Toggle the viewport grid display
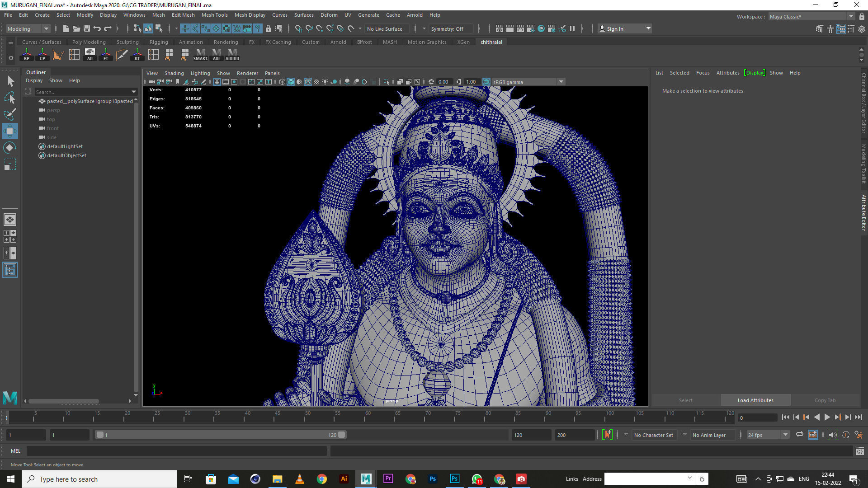 (x=217, y=82)
